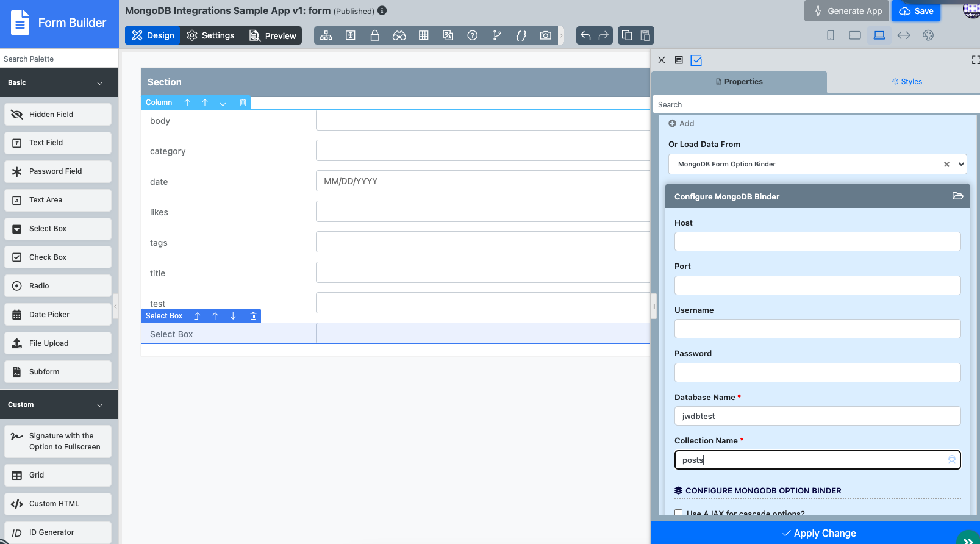Focus the Search Palette field

(59, 59)
